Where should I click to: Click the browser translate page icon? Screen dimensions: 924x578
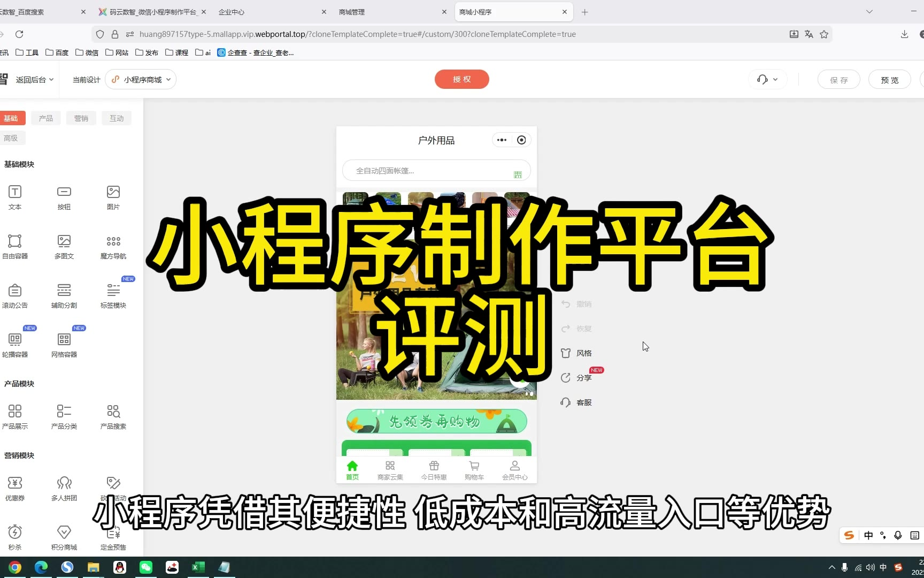tap(809, 34)
